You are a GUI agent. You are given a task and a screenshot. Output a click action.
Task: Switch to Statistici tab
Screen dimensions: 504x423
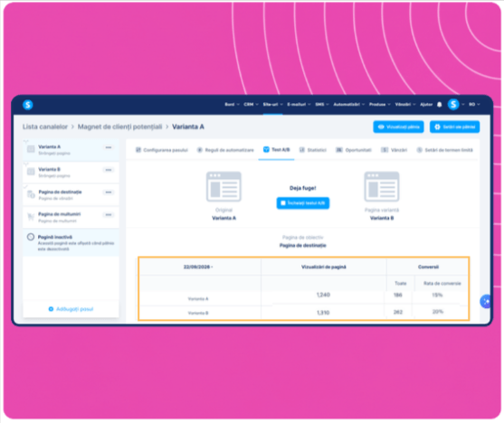313,150
